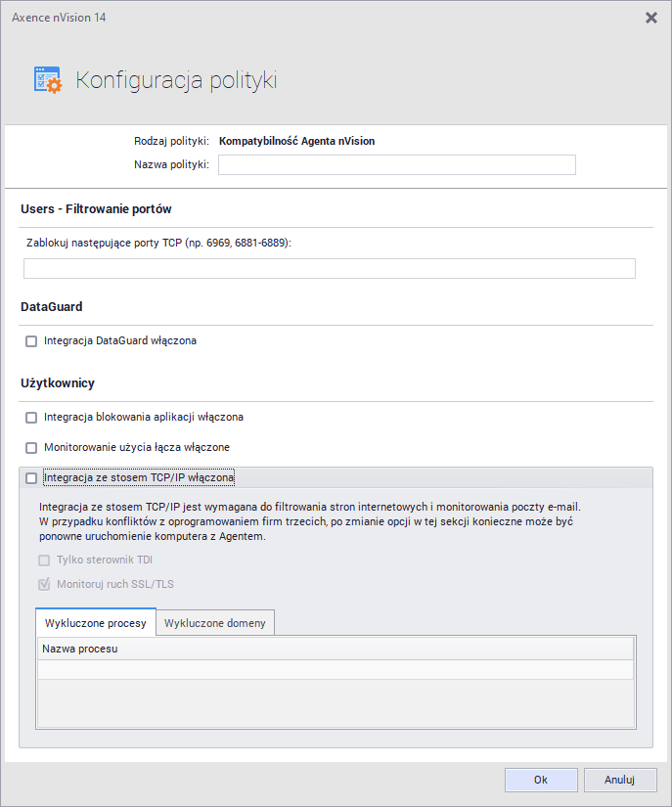Confirm the policy with the Ok button

point(541,780)
